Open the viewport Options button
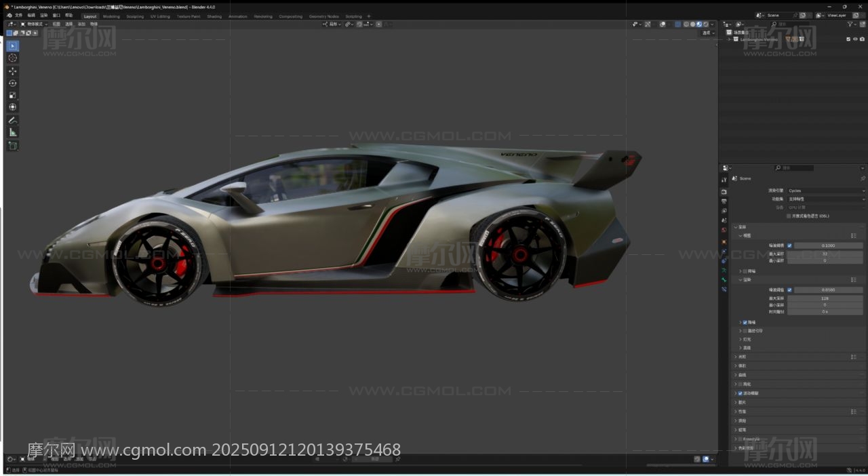This screenshot has width=868, height=476. [708, 33]
